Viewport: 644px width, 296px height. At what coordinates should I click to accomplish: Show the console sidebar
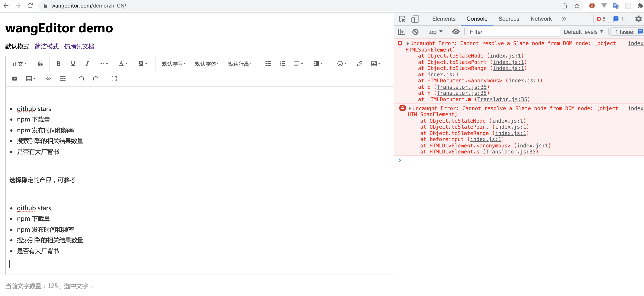(x=402, y=32)
